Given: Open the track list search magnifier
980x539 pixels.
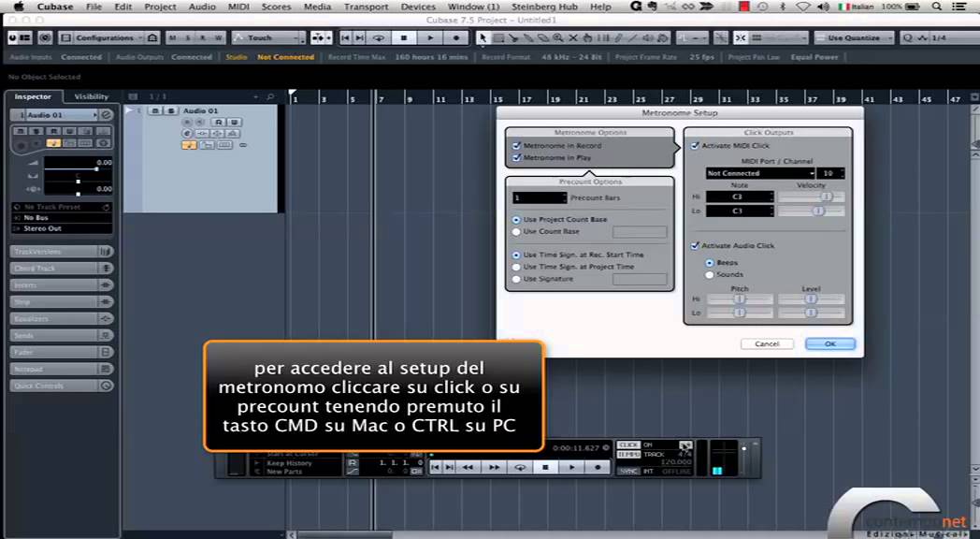Looking at the screenshot, I should pos(270,97).
